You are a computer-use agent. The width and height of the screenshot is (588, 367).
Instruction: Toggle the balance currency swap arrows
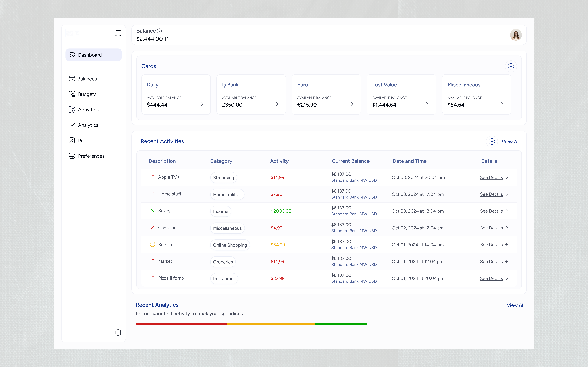click(166, 39)
